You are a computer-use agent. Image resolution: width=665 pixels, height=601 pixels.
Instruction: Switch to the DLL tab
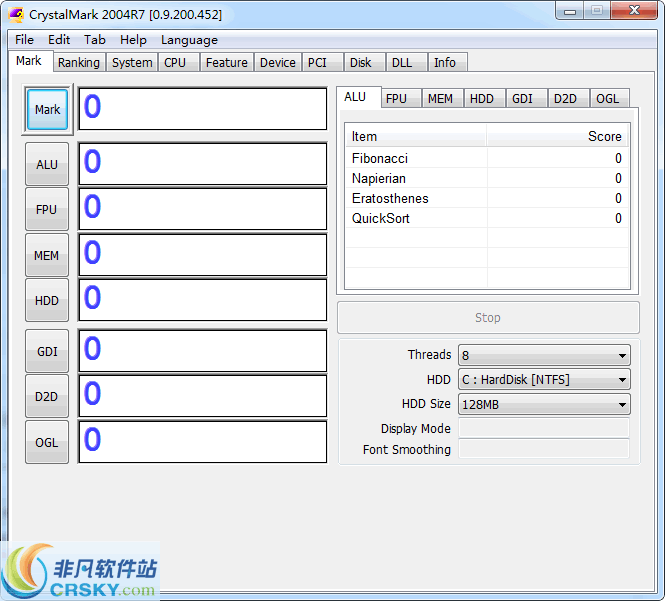click(406, 62)
